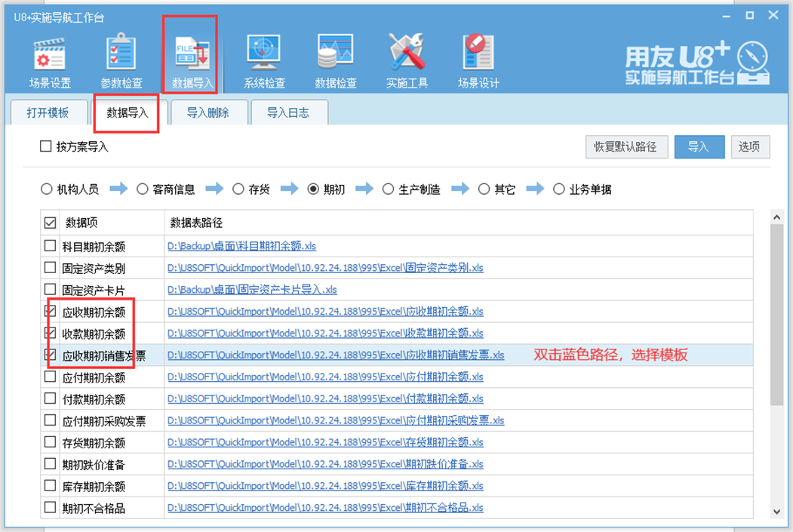Check the 存货期初余额 checkbox
The width and height of the screenshot is (793, 532).
click(x=50, y=442)
